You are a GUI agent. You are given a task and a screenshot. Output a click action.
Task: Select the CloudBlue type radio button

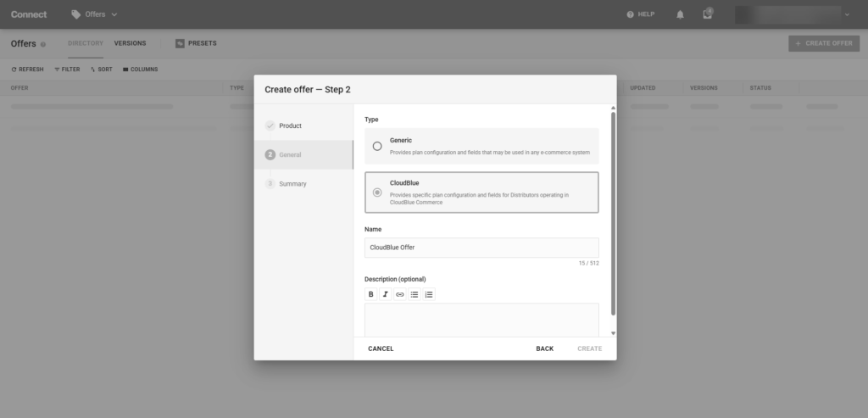pos(377,192)
